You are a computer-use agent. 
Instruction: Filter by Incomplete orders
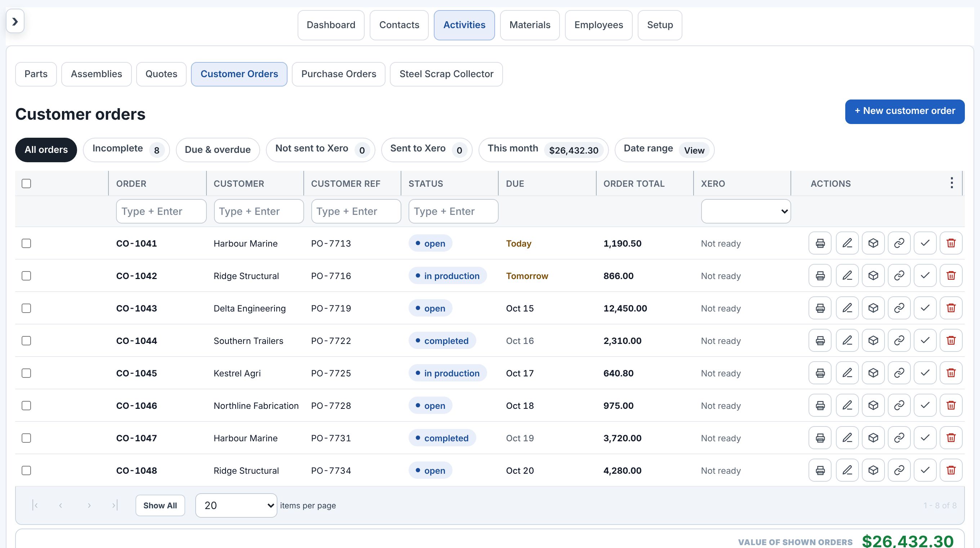[126, 150]
